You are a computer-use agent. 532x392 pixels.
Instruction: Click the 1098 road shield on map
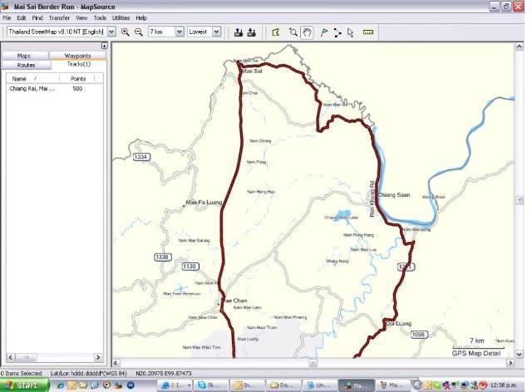pyautogui.click(x=418, y=335)
